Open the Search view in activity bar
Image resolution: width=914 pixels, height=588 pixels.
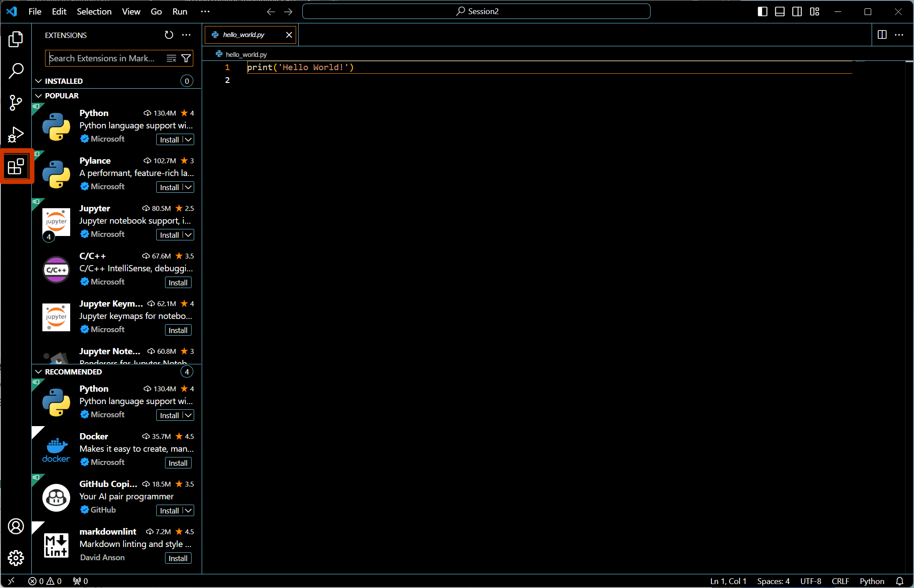(15, 71)
